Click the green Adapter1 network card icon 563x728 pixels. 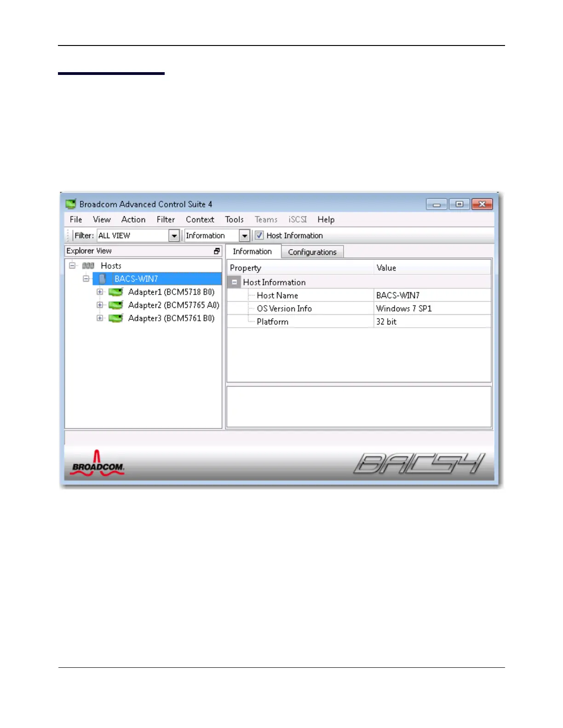click(115, 292)
